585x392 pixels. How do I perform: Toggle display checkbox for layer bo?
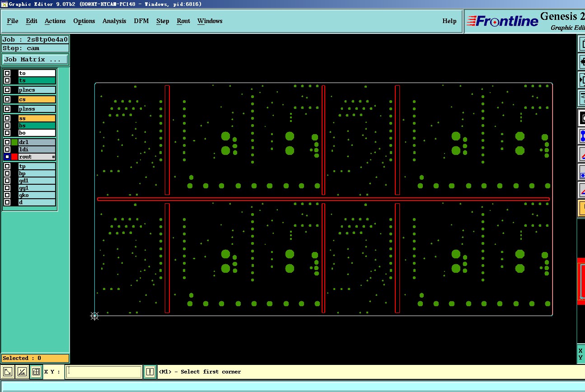click(7, 133)
